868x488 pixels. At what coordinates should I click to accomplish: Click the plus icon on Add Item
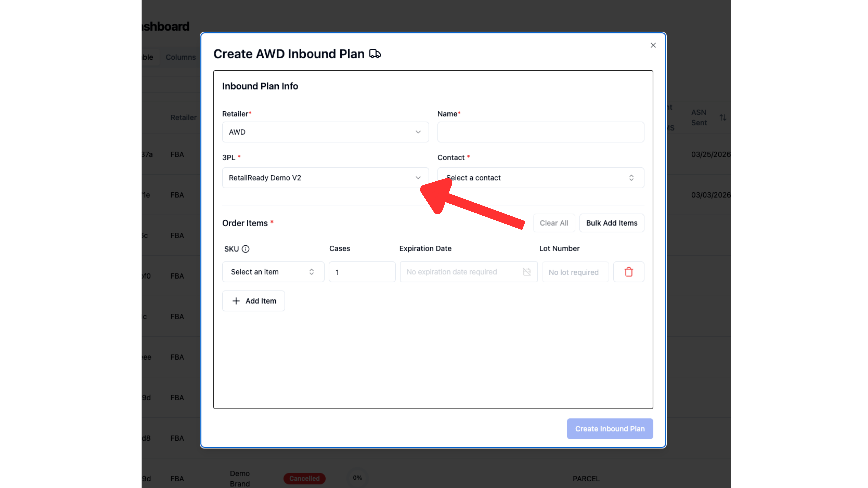(236, 301)
